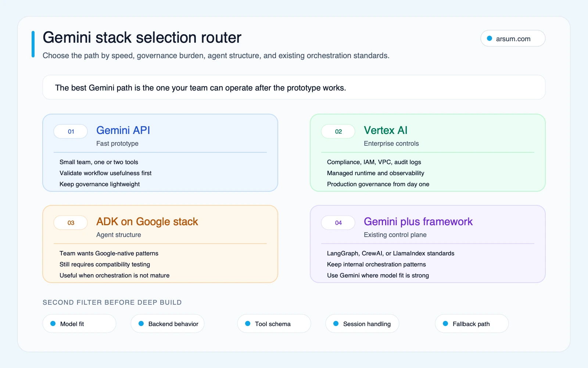Viewport: 588px width, 368px height.
Task: Click the blue dot in Model fit chip
Action: [53, 323]
